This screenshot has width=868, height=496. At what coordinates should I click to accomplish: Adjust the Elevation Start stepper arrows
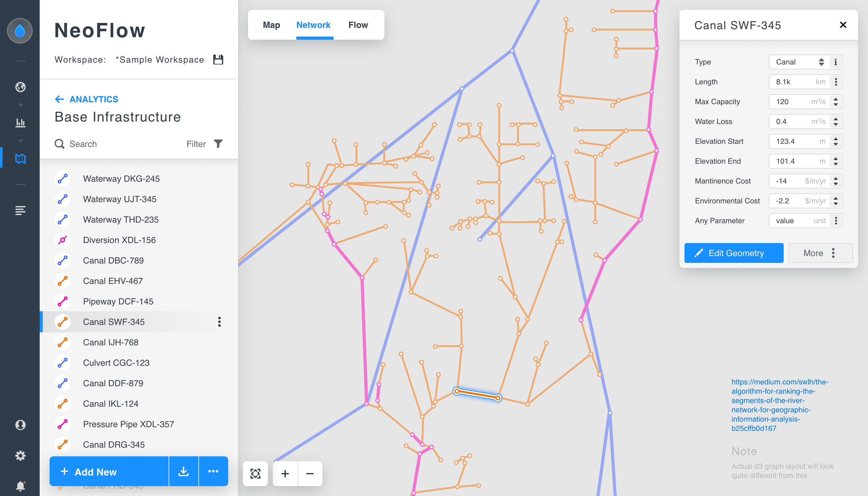tap(836, 141)
